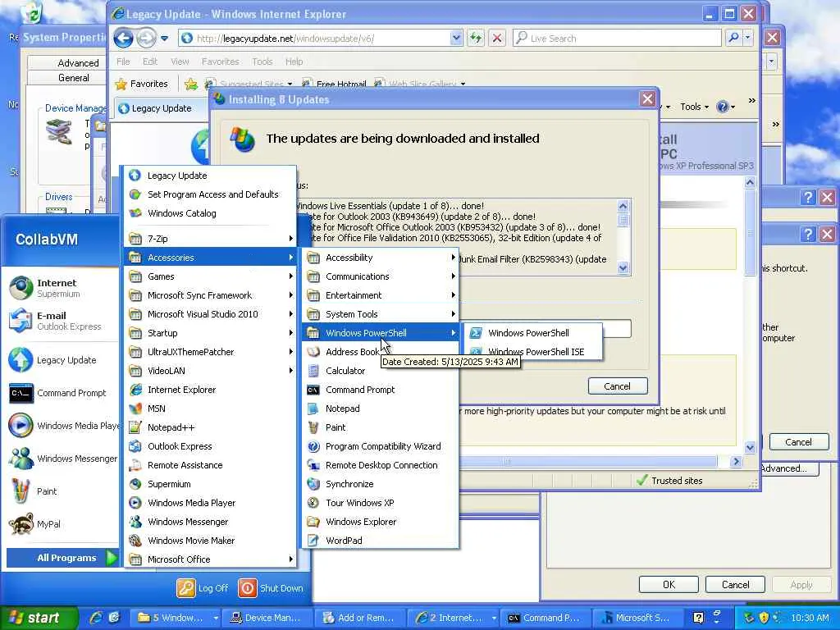Launch Windows Explorer from Accessories
840x630 pixels.
[381, 522]
